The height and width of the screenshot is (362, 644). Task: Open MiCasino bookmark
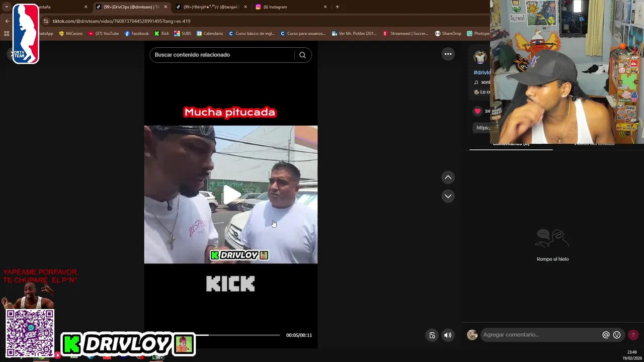tap(70, 34)
